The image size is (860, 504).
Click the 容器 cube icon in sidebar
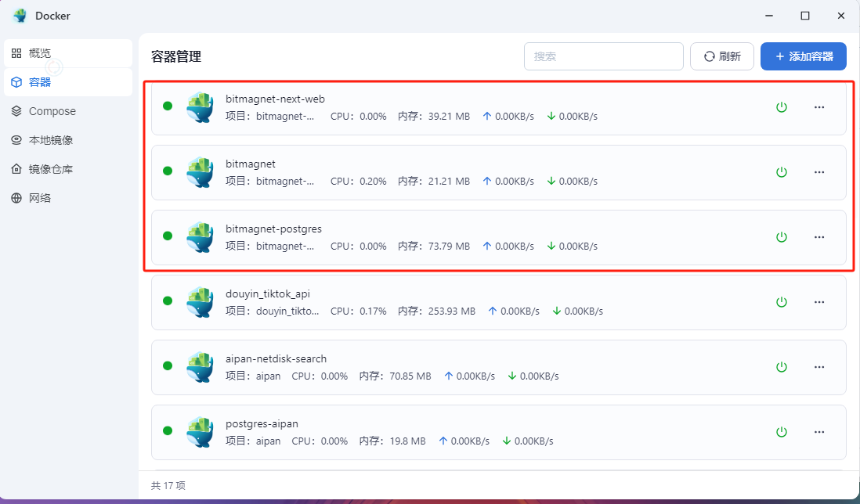(x=16, y=82)
